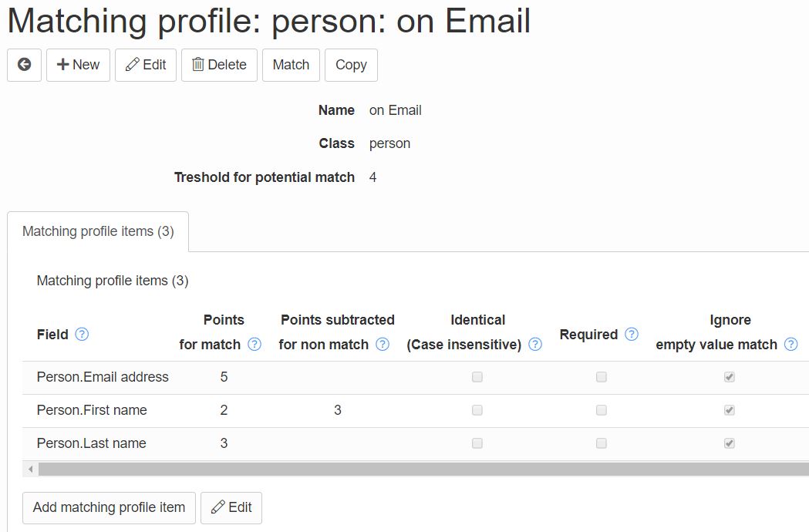The image size is (809, 532).
Task: Click the New button with plus icon
Action: [x=78, y=65]
